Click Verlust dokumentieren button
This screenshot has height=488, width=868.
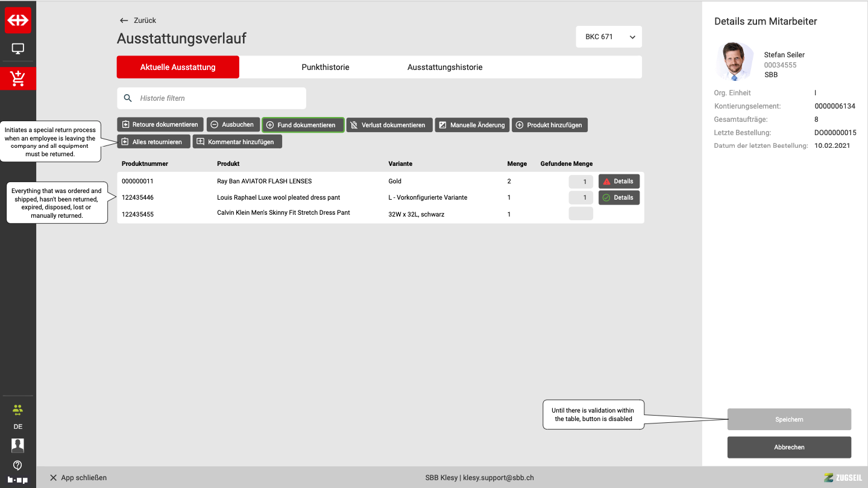click(x=389, y=125)
